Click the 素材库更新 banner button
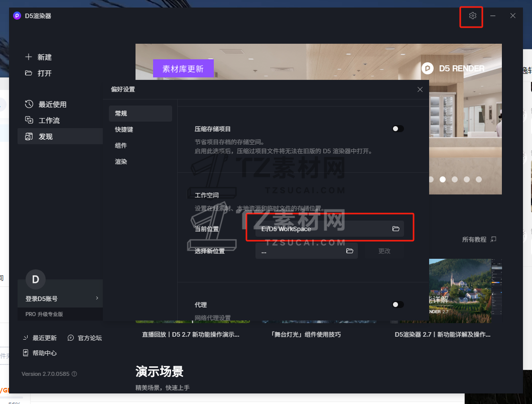Viewport: 532px width, 404px height. [183, 69]
